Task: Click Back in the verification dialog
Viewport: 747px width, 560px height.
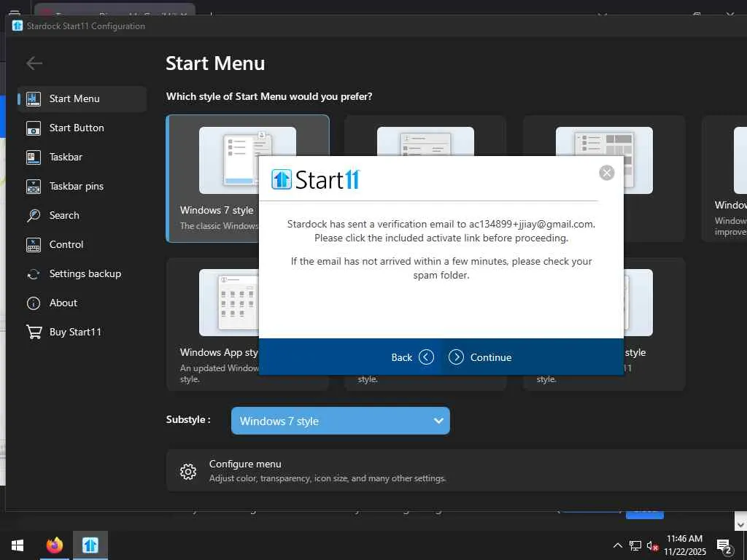Action: point(413,357)
